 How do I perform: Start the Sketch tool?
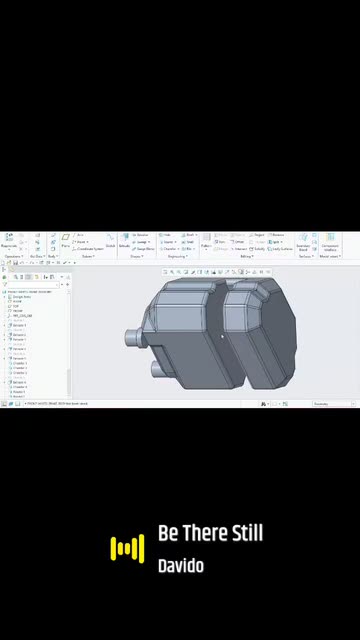coord(110,241)
